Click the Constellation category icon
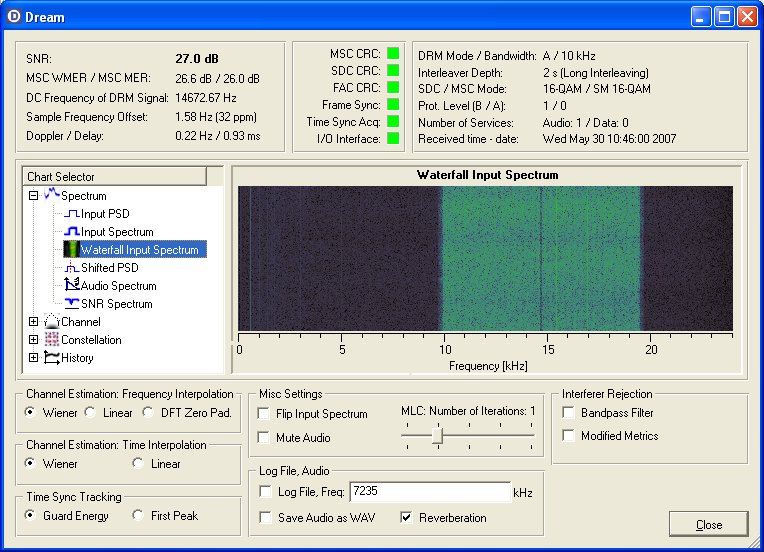Image resolution: width=764 pixels, height=552 pixels. (52, 340)
